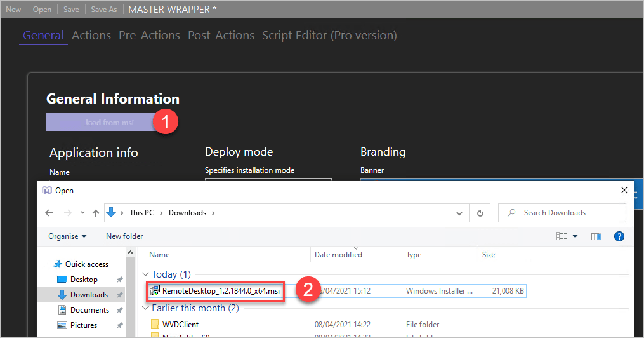Collapse the Today (1) group
The height and width of the screenshot is (338, 644).
click(x=146, y=274)
